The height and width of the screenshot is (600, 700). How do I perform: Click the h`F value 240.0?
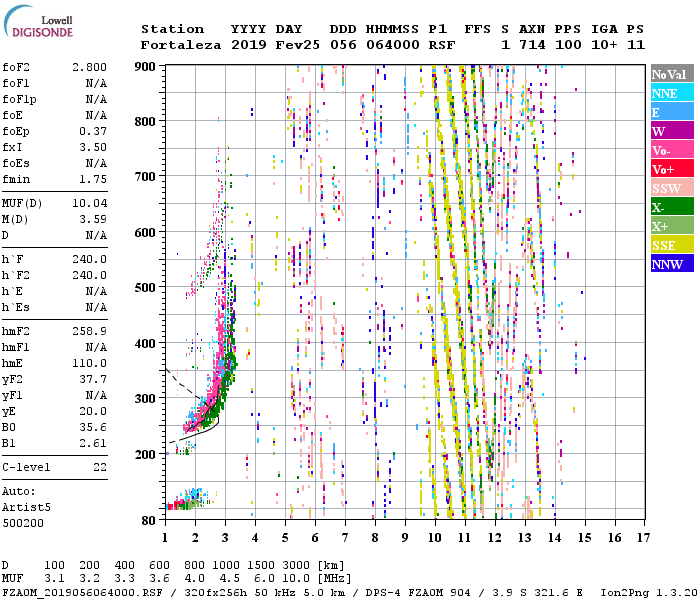(x=90, y=259)
